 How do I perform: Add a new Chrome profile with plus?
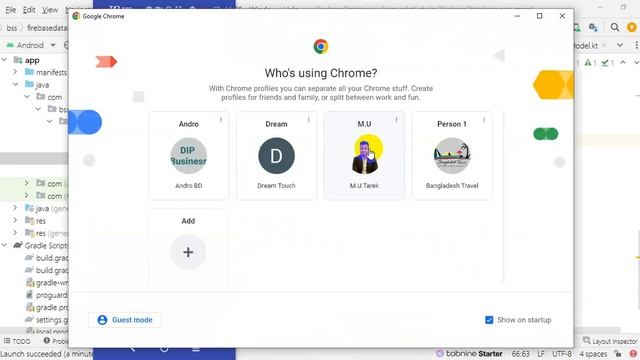(188, 252)
